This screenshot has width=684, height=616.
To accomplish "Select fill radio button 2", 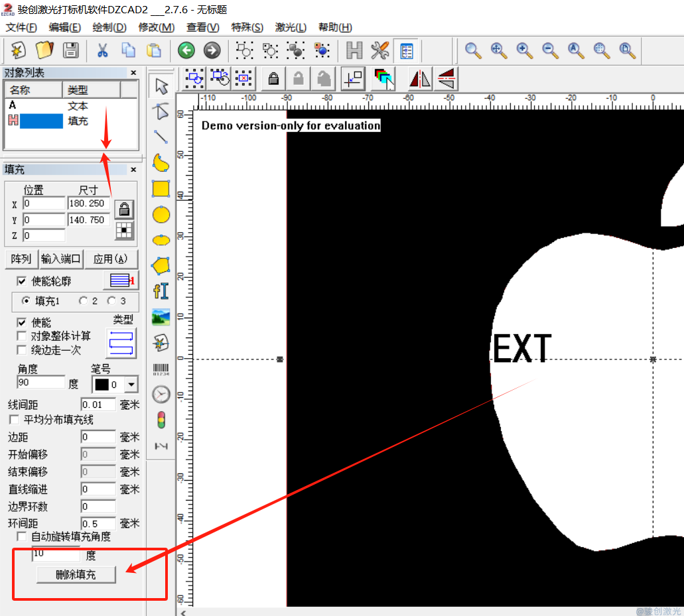I will (x=83, y=301).
